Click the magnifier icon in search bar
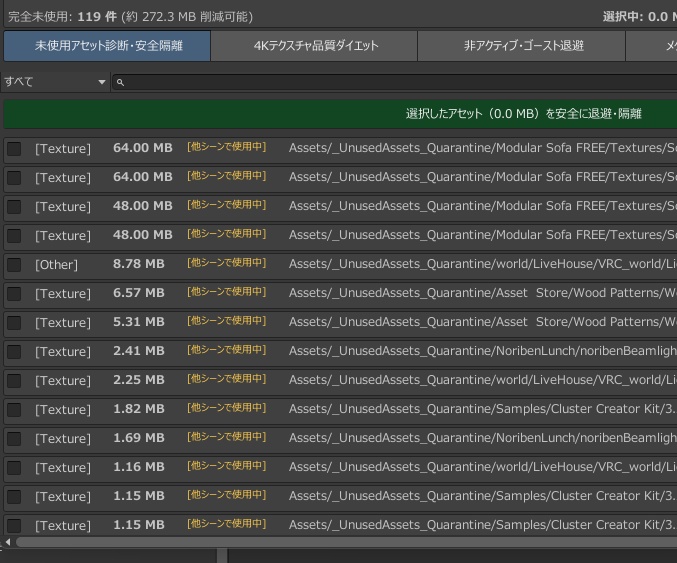Image resolution: width=677 pixels, height=563 pixels. pyautogui.click(x=120, y=82)
